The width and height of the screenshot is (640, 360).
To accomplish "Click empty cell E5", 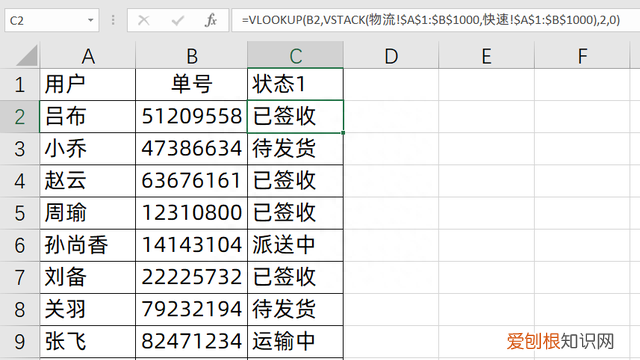I will (487, 213).
